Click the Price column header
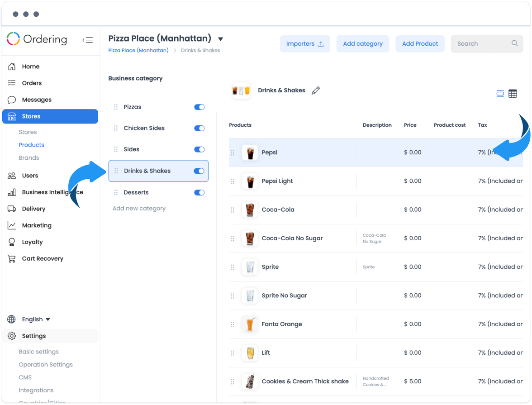The image size is (532, 405). coord(410,125)
